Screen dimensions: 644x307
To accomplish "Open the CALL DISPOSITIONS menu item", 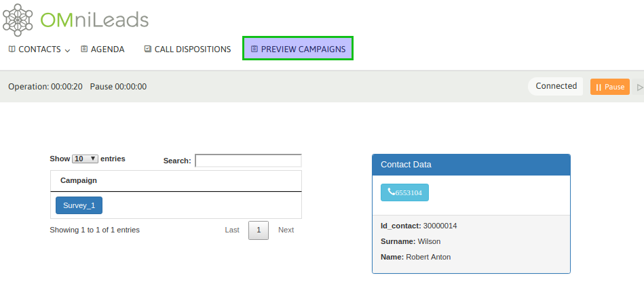I will coord(193,49).
